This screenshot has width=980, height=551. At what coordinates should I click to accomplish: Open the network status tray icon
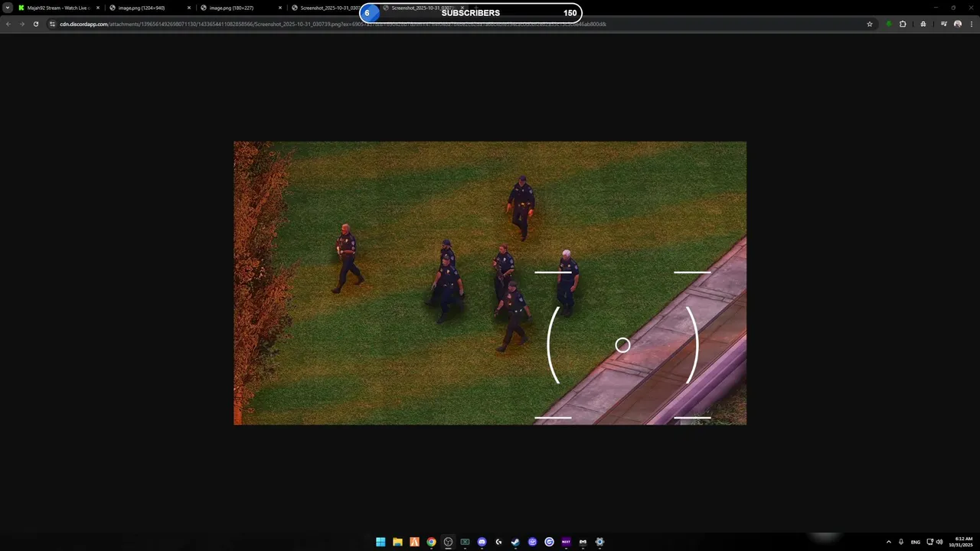tap(930, 542)
